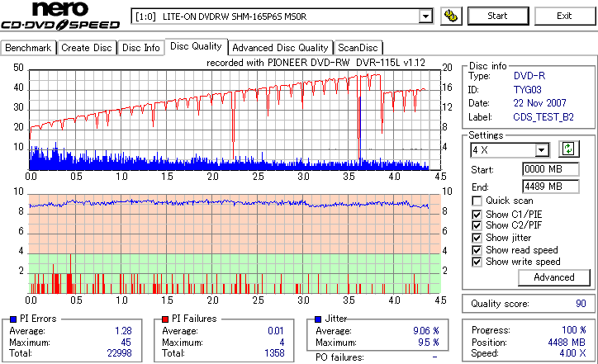The width and height of the screenshot is (598, 364).
Task: Click the PO failures label
Action: 339,357
